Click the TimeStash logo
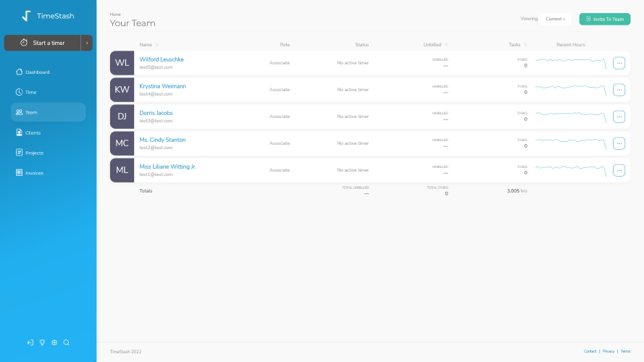Image resolution: width=644 pixels, height=362 pixels. tap(48, 16)
